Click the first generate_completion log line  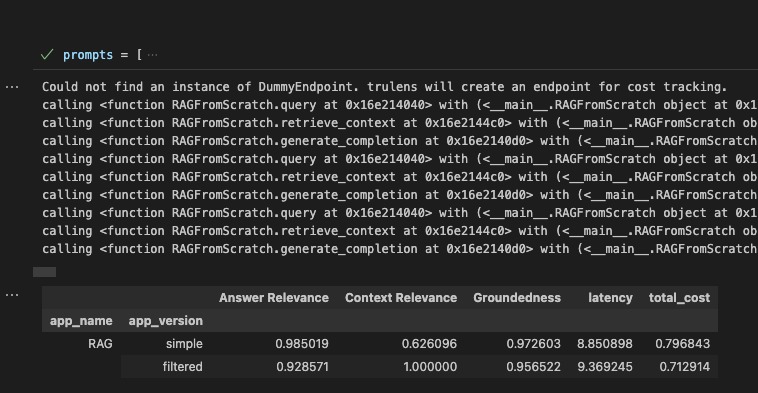tap(399, 141)
